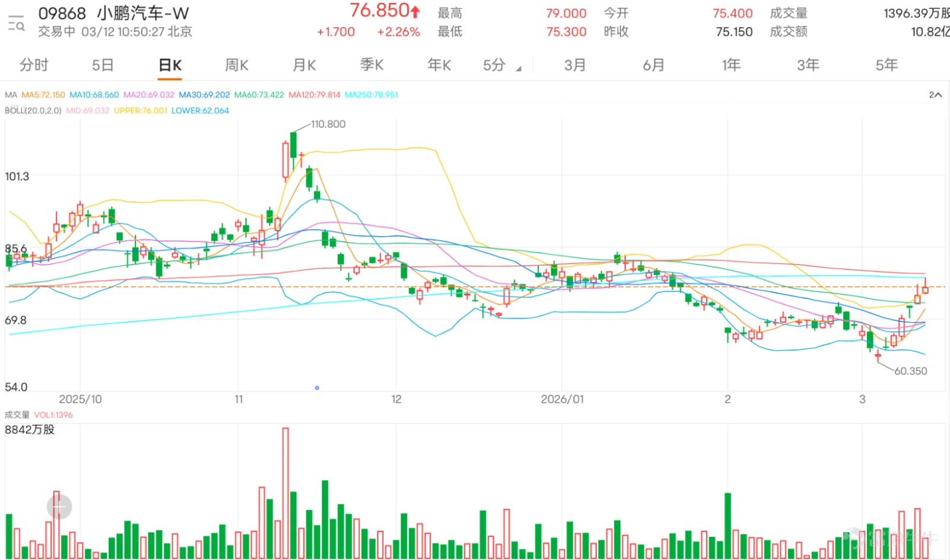
Task: Click the MA5:72.150 indicator label
Action: pyautogui.click(x=43, y=95)
